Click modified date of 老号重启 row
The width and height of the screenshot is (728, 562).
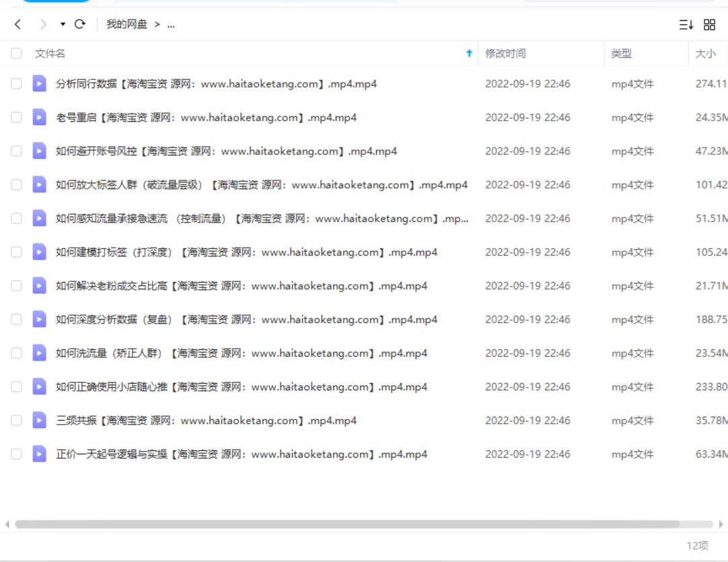point(527,118)
